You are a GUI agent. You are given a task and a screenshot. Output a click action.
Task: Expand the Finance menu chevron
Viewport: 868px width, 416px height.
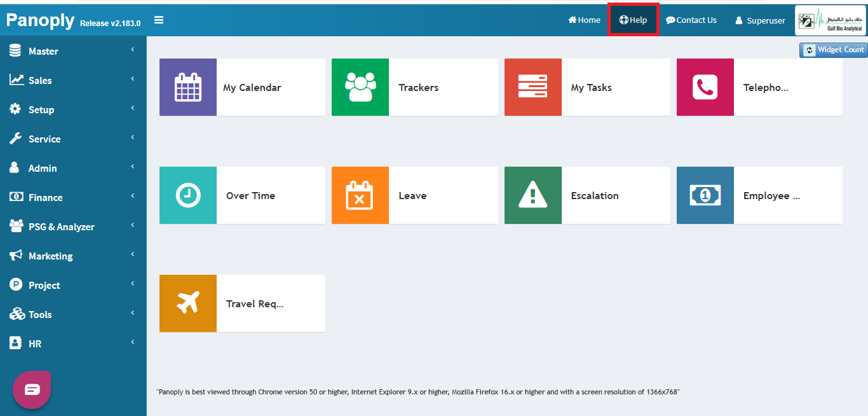(133, 196)
